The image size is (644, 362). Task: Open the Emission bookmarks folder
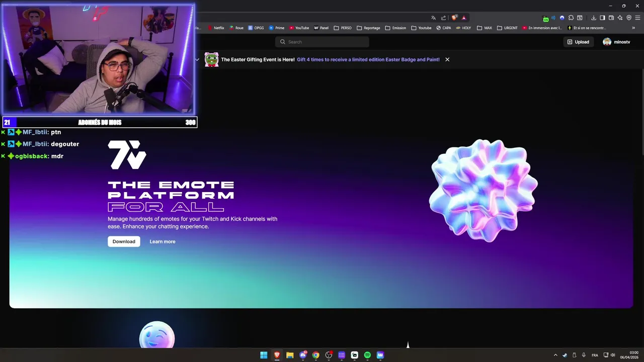[x=395, y=28]
